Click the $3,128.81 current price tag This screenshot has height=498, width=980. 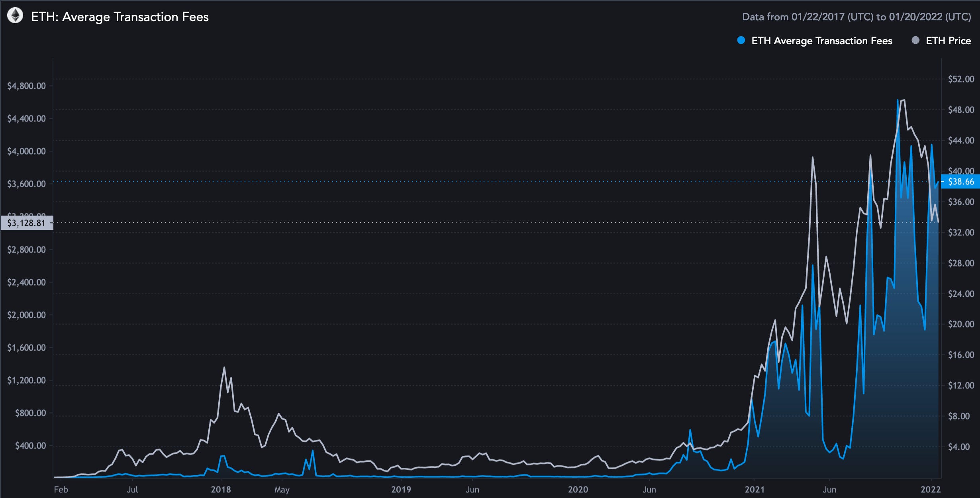(26, 223)
